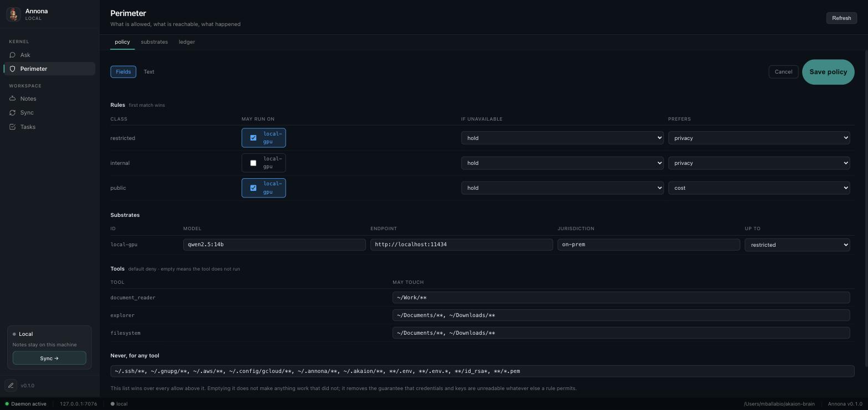The image size is (868, 410).
Task: Uncheck local-gpu for public class
Action: [x=253, y=188]
